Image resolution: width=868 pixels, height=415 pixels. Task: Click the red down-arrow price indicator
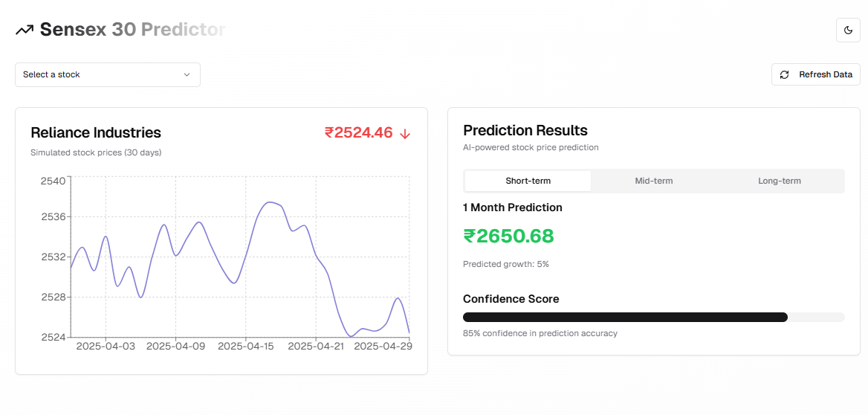point(405,134)
